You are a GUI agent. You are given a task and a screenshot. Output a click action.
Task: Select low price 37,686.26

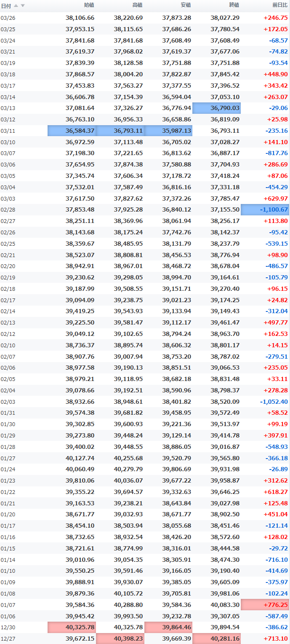pyautogui.click(x=177, y=29)
